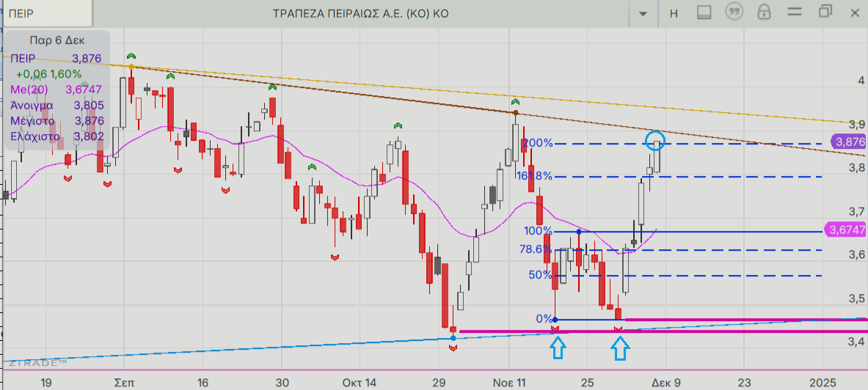Viewport: 868px width, 390px height.
Task: Click the Σεπ date axis label
Action: coord(125,382)
